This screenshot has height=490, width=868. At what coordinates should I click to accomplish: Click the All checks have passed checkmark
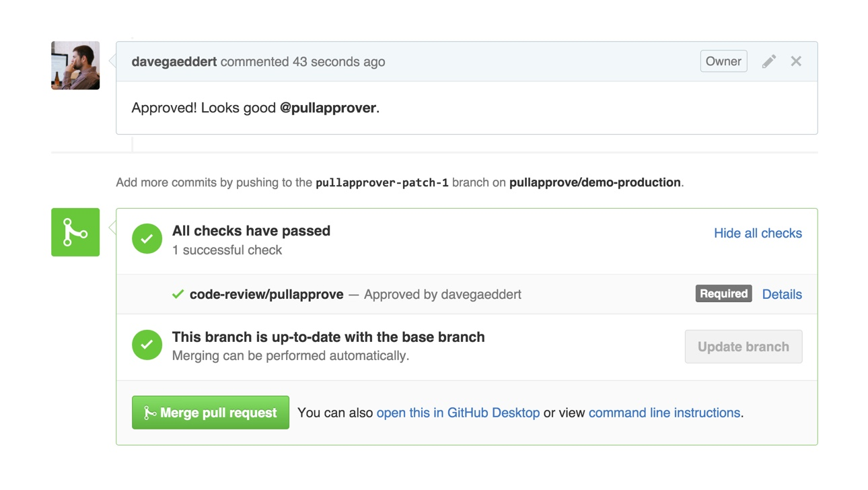coord(147,239)
